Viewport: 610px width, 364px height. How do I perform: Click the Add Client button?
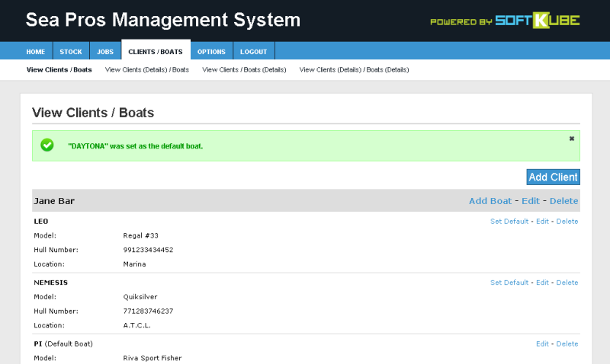[x=554, y=177]
